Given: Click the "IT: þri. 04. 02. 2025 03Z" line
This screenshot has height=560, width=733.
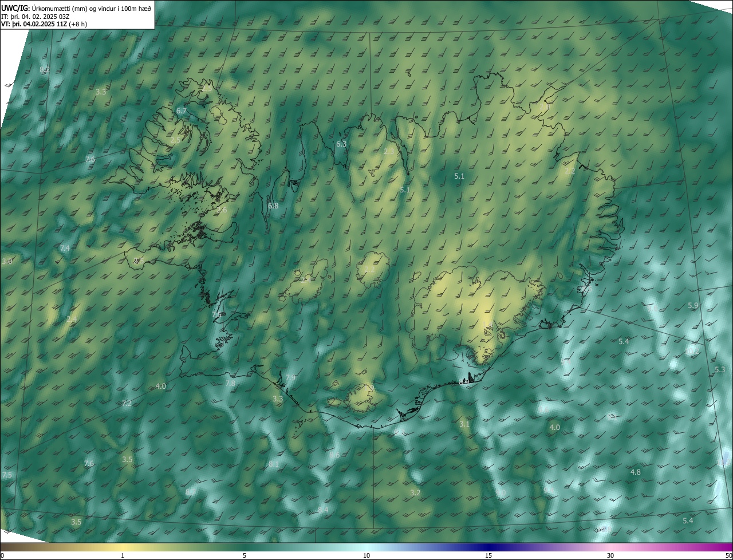Looking at the screenshot, I should (x=36, y=17).
